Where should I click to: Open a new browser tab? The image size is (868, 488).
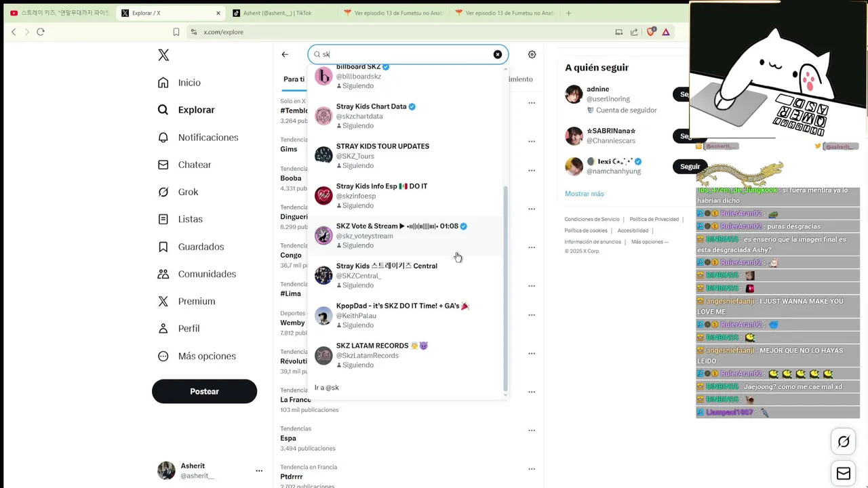pos(568,13)
